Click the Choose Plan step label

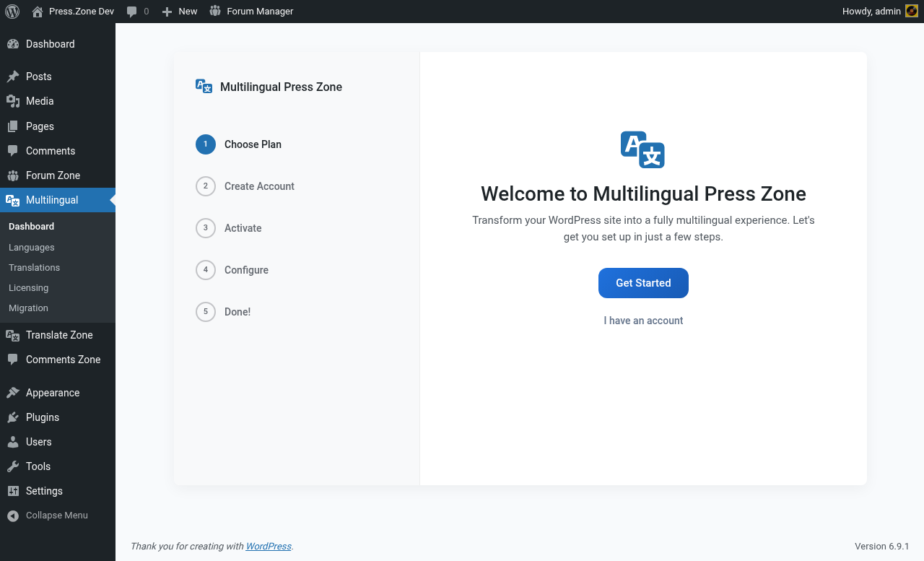[253, 144]
